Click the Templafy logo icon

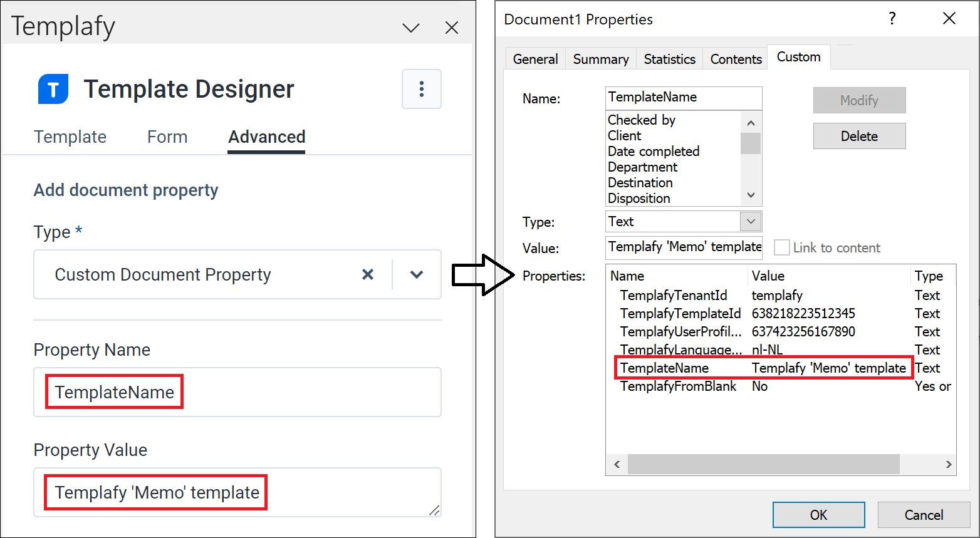coord(53,89)
